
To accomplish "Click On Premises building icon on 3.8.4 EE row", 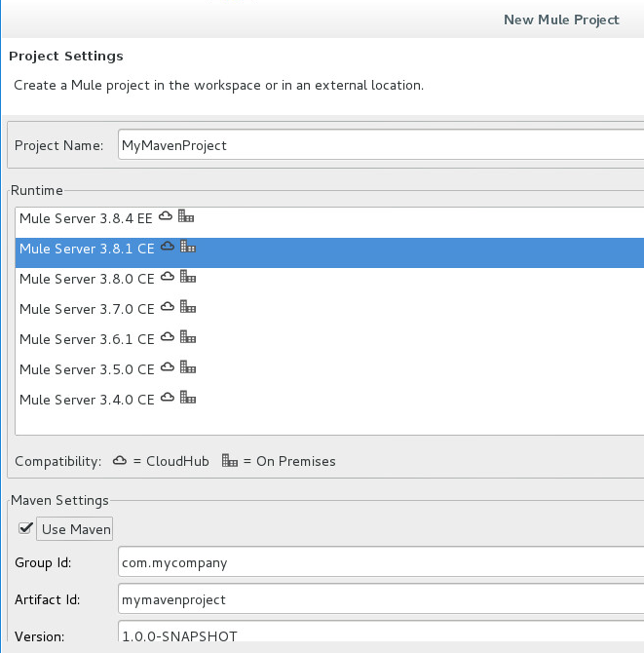I will click(x=186, y=215).
